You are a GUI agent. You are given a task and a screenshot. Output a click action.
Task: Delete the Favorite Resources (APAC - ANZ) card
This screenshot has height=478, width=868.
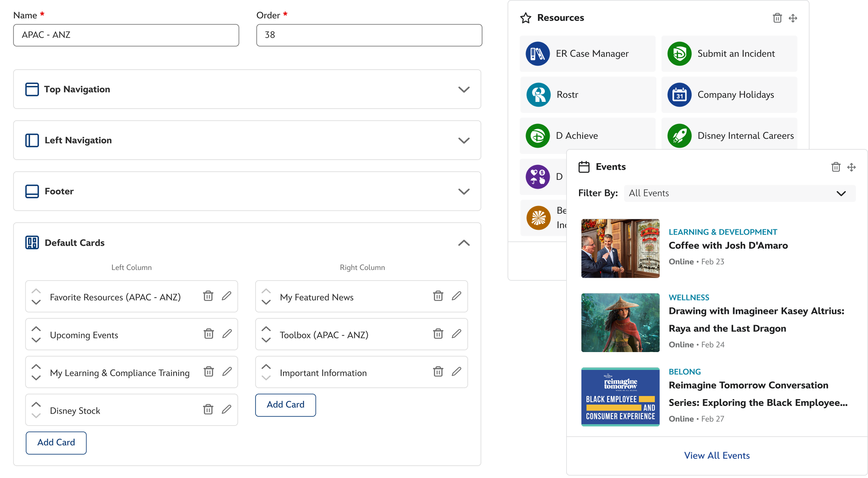point(208,296)
